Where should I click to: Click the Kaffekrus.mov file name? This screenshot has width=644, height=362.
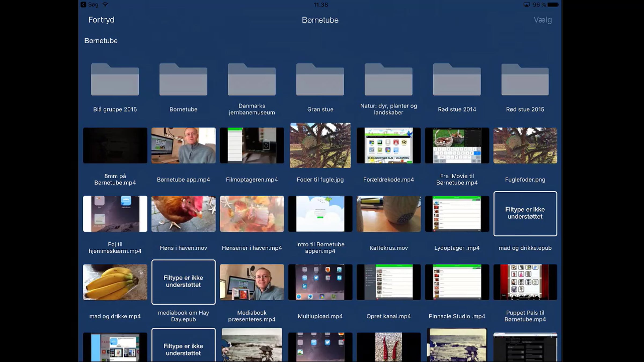click(389, 248)
